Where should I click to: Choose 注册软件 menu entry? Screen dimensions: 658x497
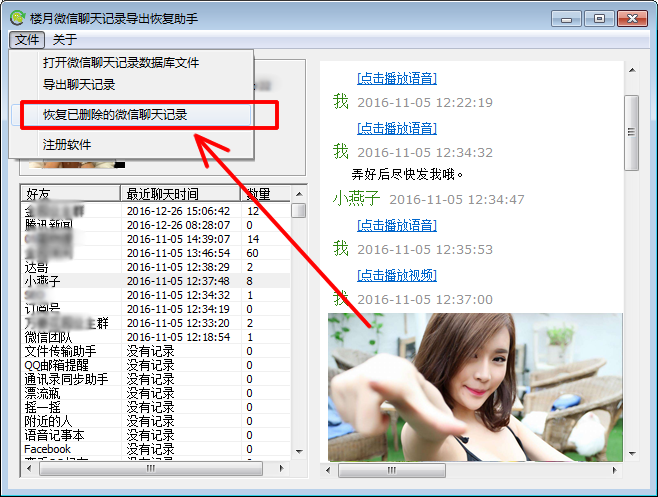click(67, 145)
